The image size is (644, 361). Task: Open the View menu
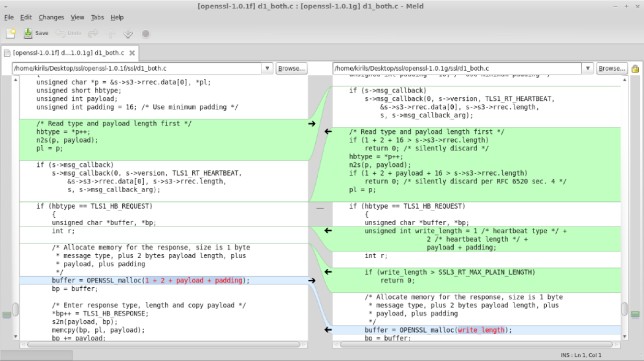(x=77, y=17)
